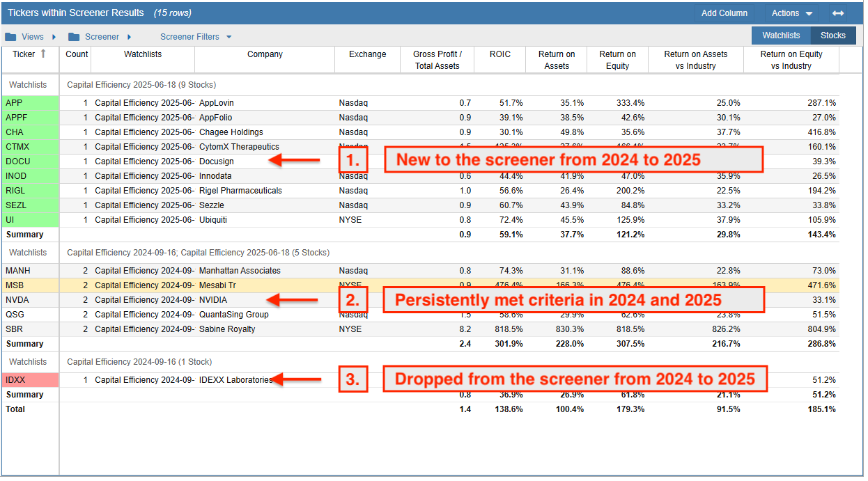The height and width of the screenshot is (481, 868).
Task: Click the Mesabi Tr company name
Action: tap(217, 285)
